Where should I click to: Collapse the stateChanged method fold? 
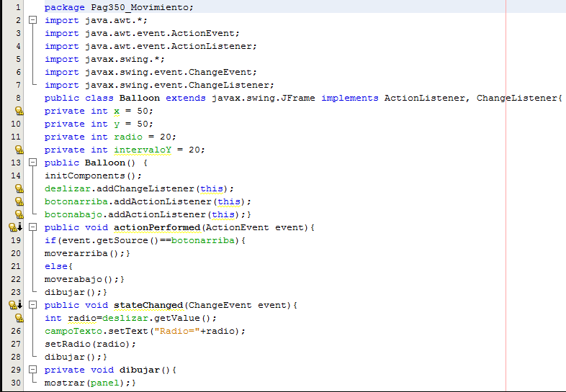[33, 305]
